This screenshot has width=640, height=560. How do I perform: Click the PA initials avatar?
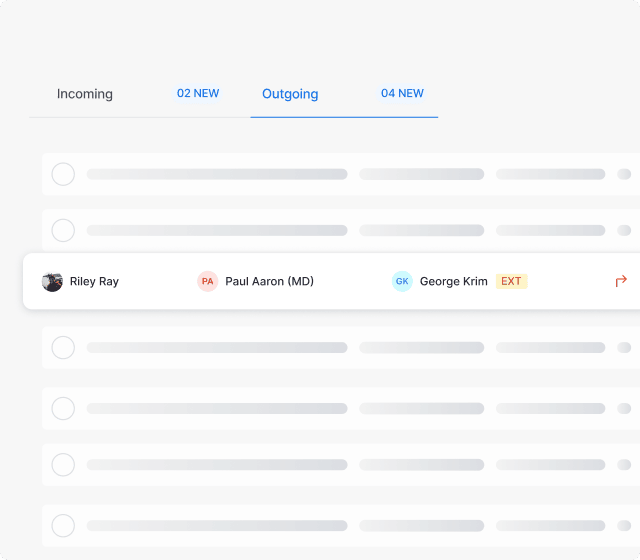[x=207, y=281]
